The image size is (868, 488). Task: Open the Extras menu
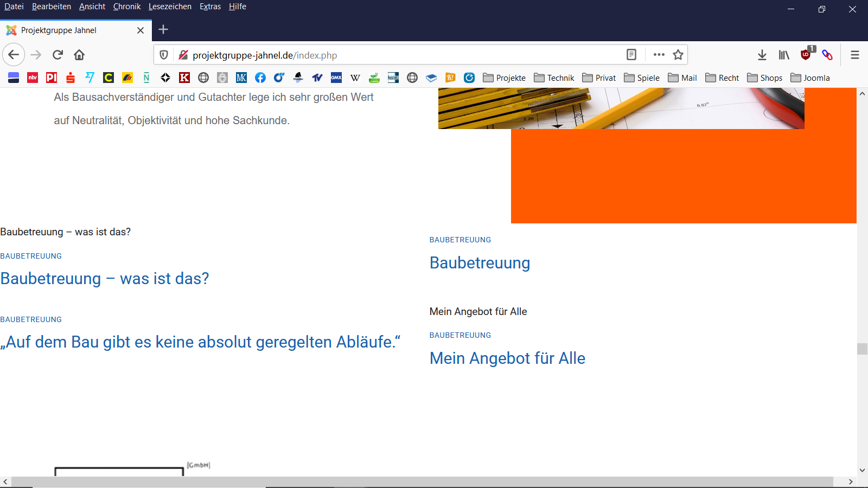[x=210, y=7]
